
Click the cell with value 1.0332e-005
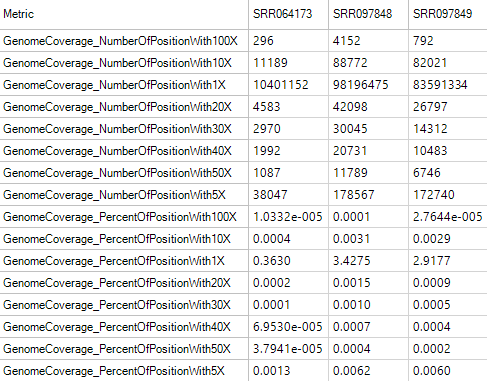288,217
